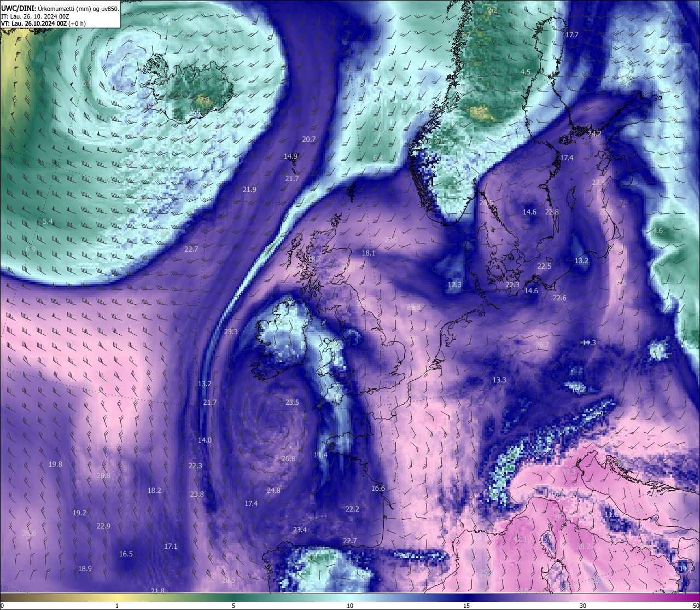Click the legend tick label '5'
The image size is (700, 610).
234,606
